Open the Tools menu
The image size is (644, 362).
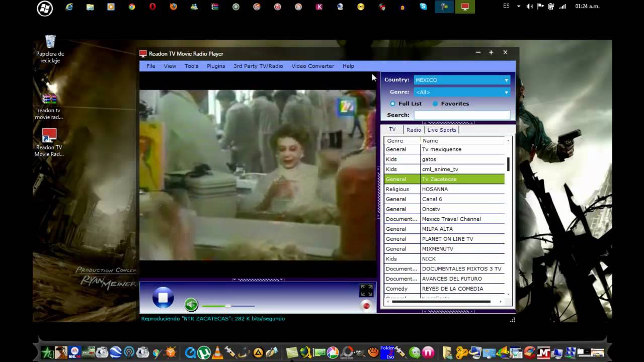pos(191,66)
